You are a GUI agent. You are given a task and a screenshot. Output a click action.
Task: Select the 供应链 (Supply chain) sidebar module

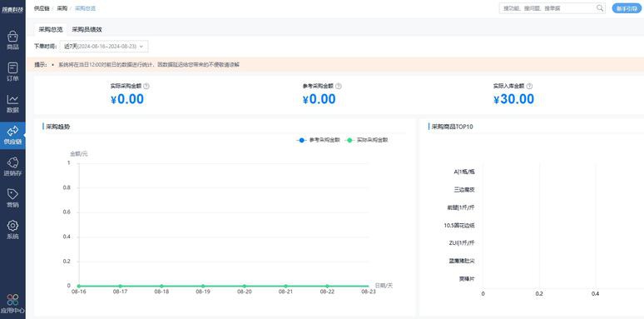pos(12,135)
